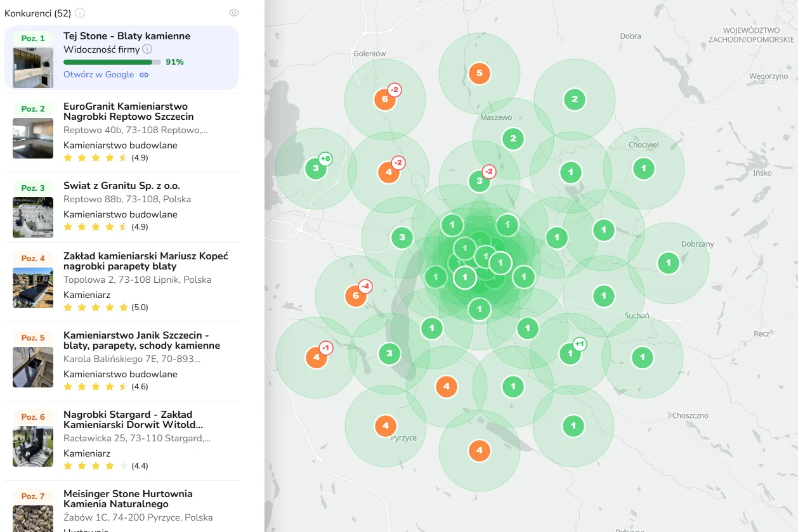
Task: Select orange 4 marker with -2 badge
Action: pyautogui.click(x=389, y=172)
